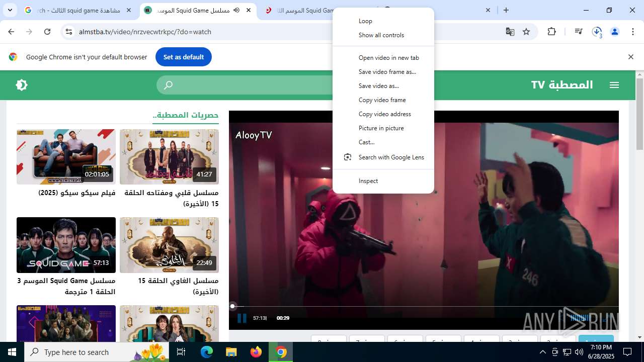
Task: Open the 7:10 PM taskbar clock
Action: click(x=601, y=352)
